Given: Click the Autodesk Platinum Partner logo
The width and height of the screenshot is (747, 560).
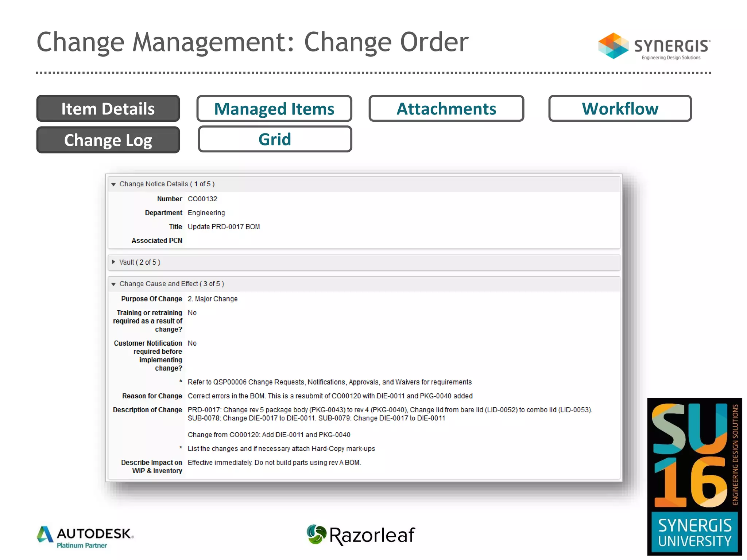Looking at the screenshot, I should 85,537.
